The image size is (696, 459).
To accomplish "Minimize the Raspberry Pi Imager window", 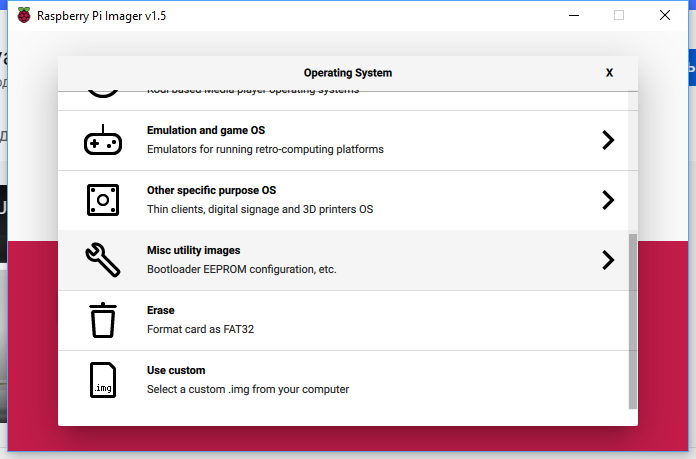I will click(574, 16).
